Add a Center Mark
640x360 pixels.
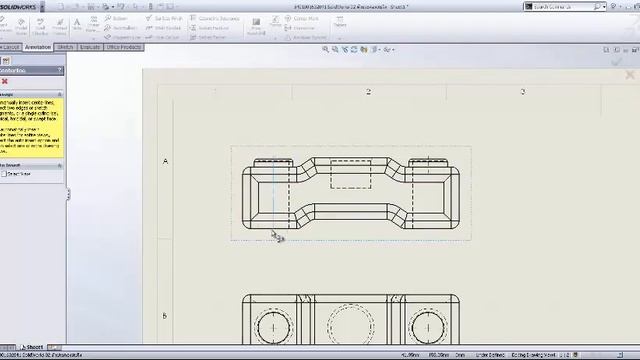302,18
